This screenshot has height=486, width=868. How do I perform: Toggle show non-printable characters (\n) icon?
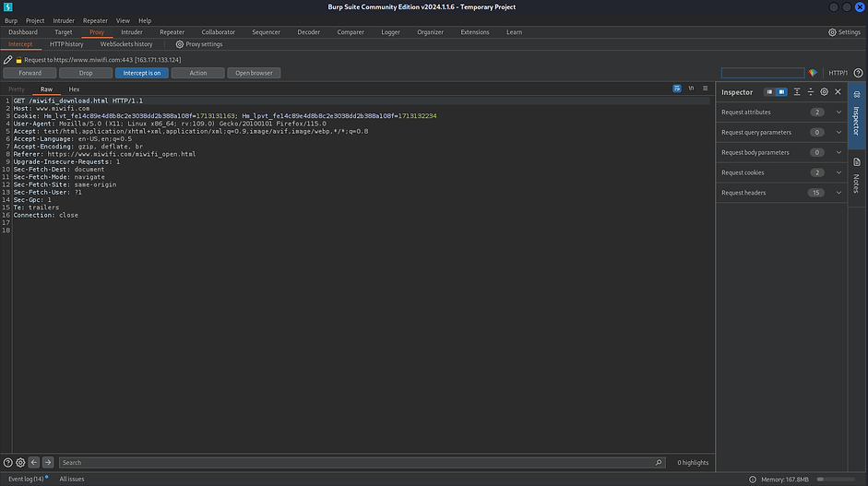[691, 89]
